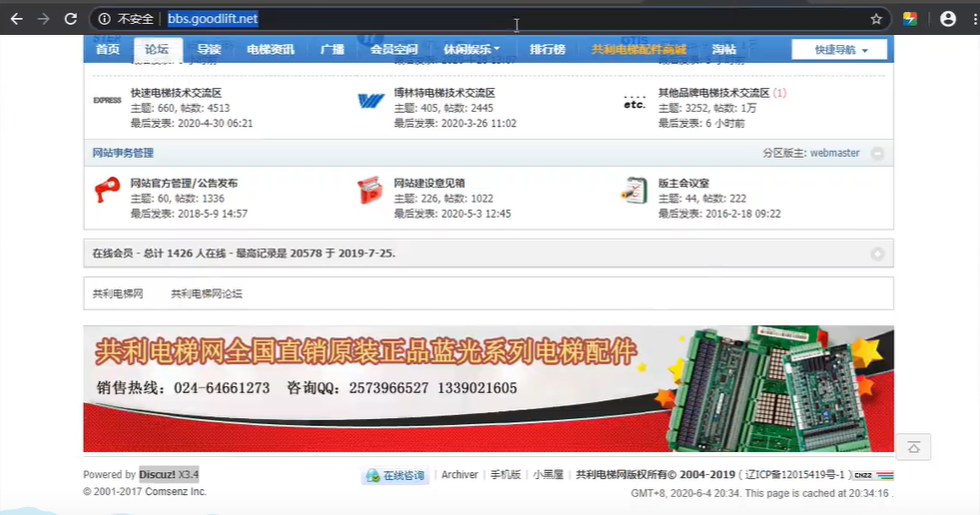The width and height of the screenshot is (980, 515).
Task: Expand the 快捷导航 dropdown
Action: pos(839,49)
